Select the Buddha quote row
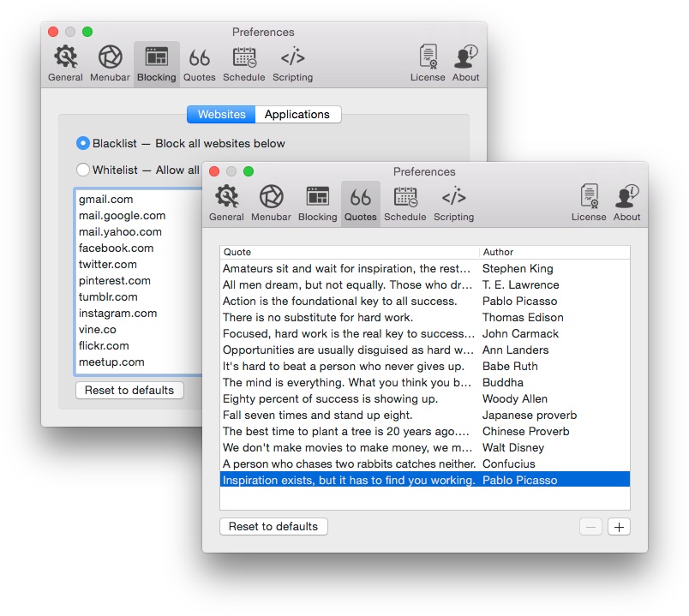This screenshot has width=689, height=616. click(425, 382)
